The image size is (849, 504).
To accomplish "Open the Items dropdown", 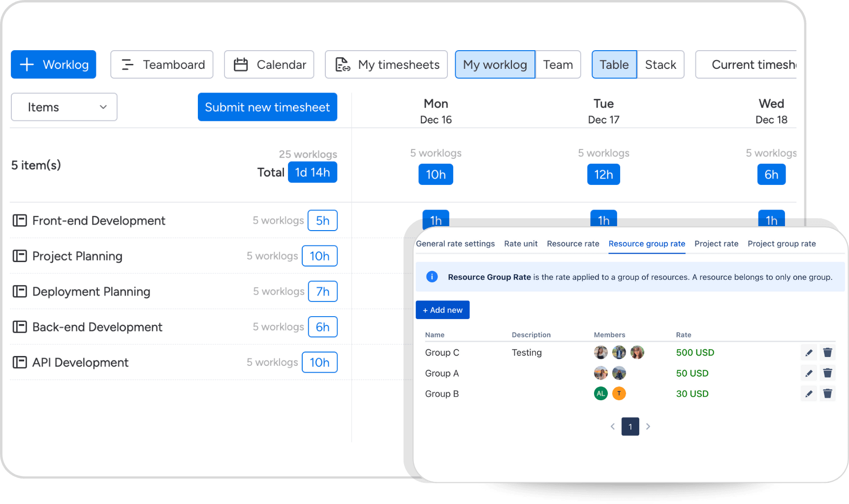I will [63, 107].
